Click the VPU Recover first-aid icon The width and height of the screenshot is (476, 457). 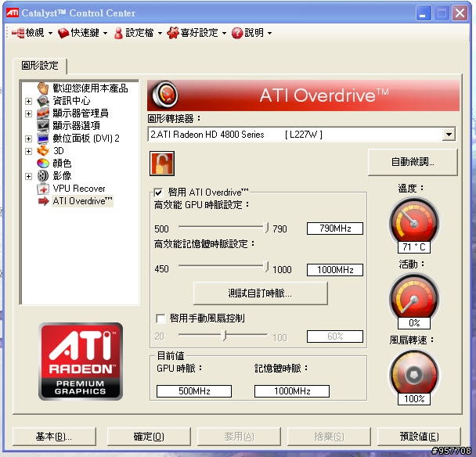pos(43,189)
